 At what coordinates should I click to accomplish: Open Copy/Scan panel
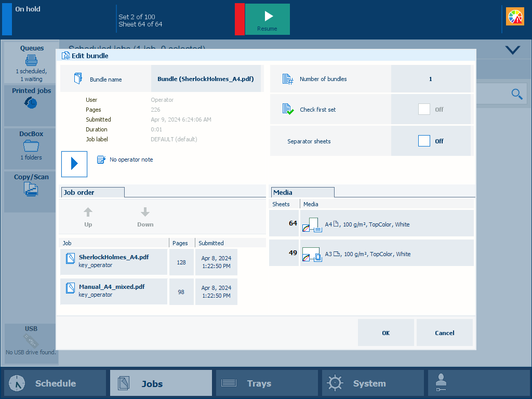[x=31, y=185]
